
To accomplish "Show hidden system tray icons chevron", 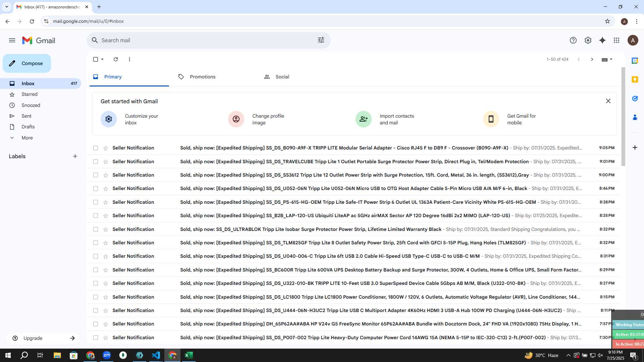I will click(x=568, y=355).
